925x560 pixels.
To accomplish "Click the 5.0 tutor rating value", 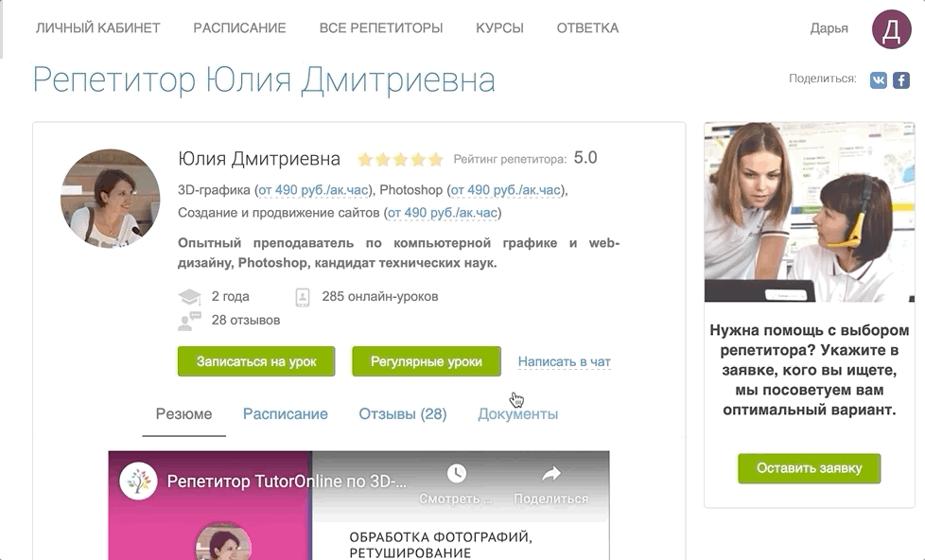I will [585, 158].
